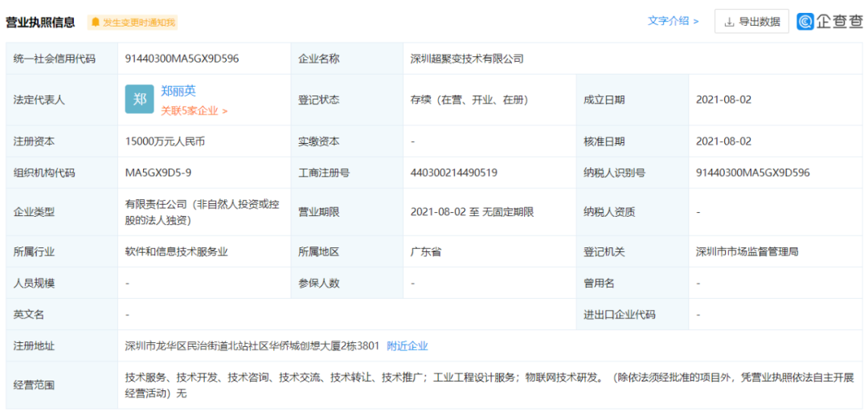Click the 英文名 label

pos(29,315)
